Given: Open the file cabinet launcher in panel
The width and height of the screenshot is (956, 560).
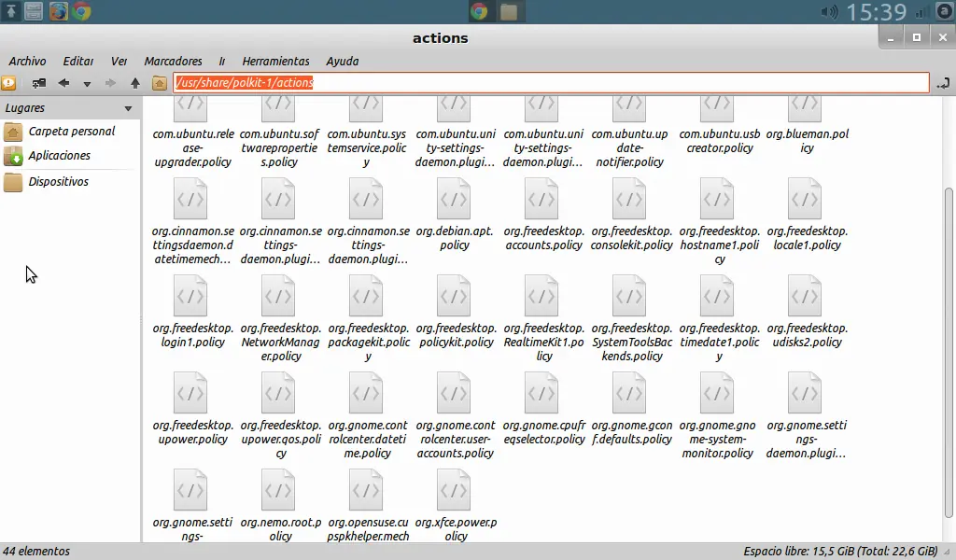Looking at the screenshot, I should click(x=35, y=11).
